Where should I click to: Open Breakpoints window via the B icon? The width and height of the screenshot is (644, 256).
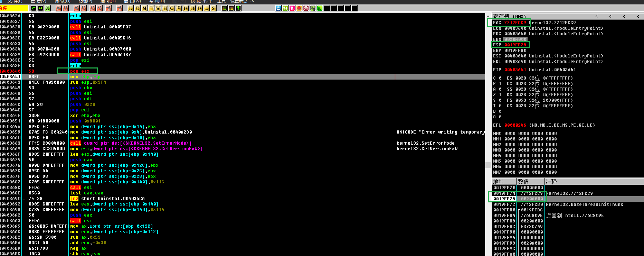[192, 8]
